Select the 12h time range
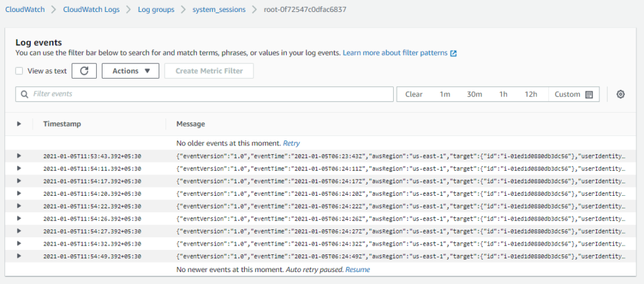 531,94
